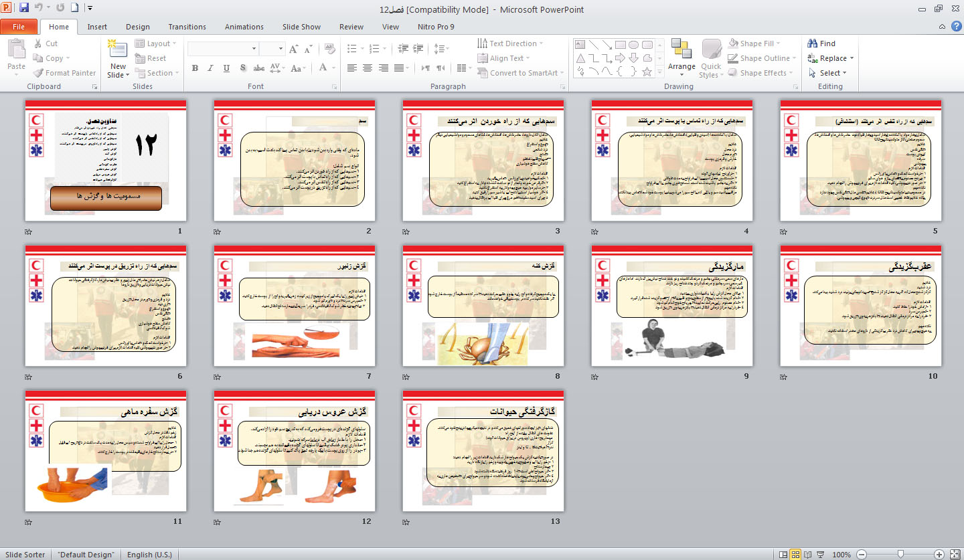Screen dimensions: 964x560
Task: Click the Save icon in Quick Access Toolbar
Action: (x=24, y=9)
